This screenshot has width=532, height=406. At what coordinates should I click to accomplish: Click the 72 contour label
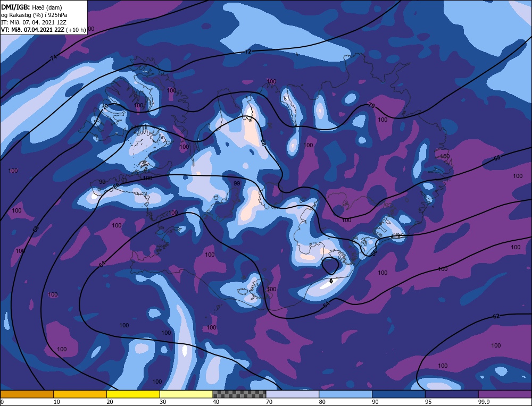click(x=248, y=52)
